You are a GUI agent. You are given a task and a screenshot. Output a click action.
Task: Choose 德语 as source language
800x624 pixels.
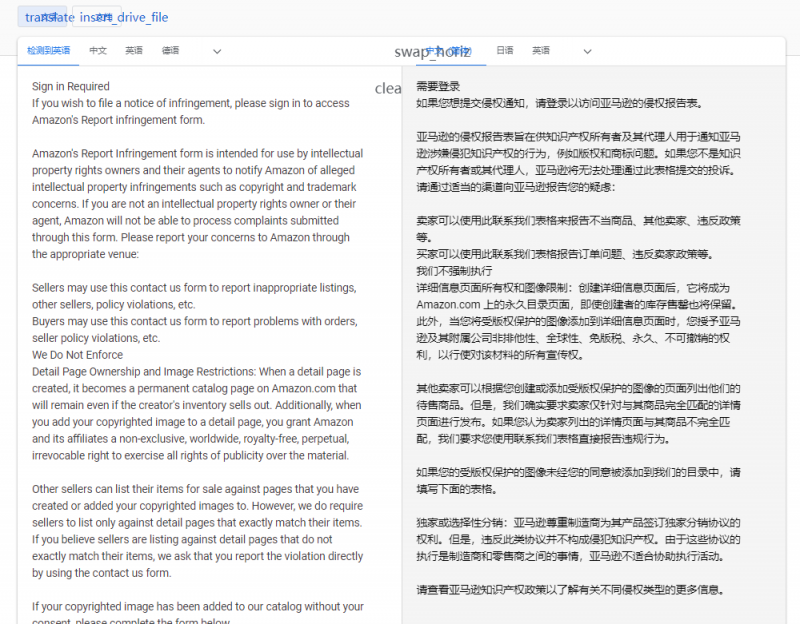pos(170,51)
